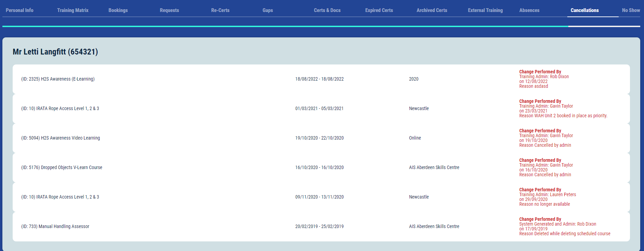Click the Cancellations tab
The height and width of the screenshot is (251, 644).
tap(584, 10)
